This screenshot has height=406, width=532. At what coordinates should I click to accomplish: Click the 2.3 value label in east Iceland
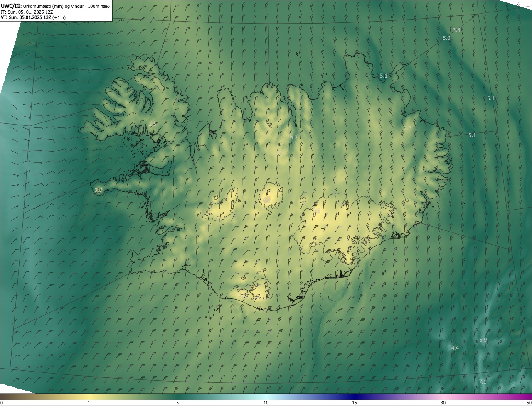408,128
